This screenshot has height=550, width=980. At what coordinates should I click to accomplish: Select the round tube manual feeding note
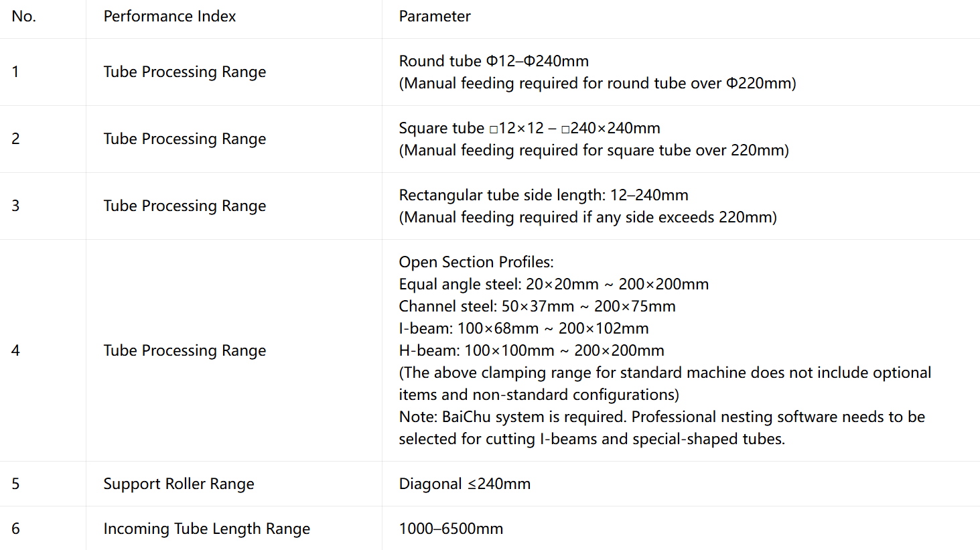click(x=598, y=83)
